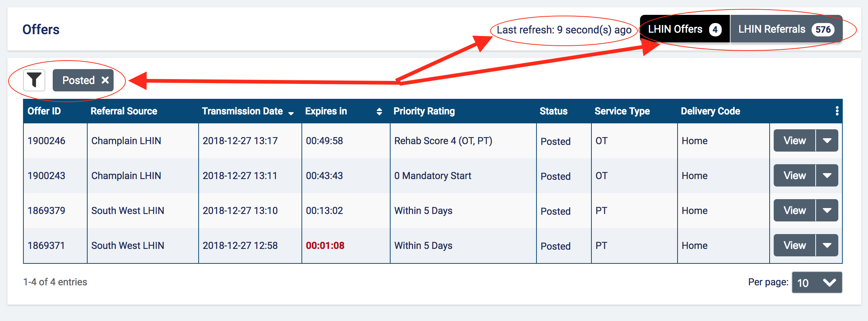
Task: Open the filter funnel icon
Action: point(34,80)
